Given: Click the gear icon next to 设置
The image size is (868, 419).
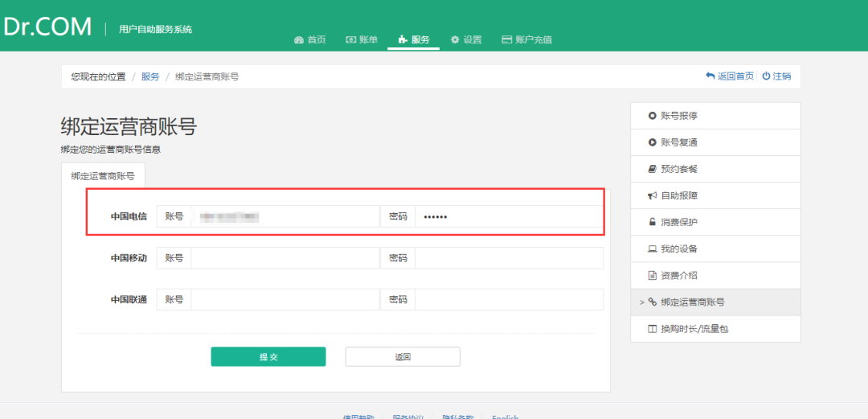Looking at the screenshot, I should (x=455, y=40).
